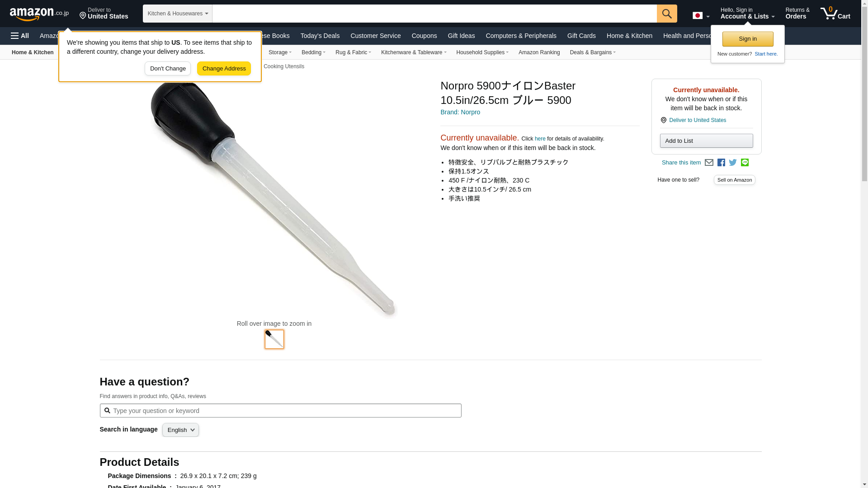Expand the Household Supplies submenu
Viewport: 868px width, 488px height.
(x=482, y=52)
